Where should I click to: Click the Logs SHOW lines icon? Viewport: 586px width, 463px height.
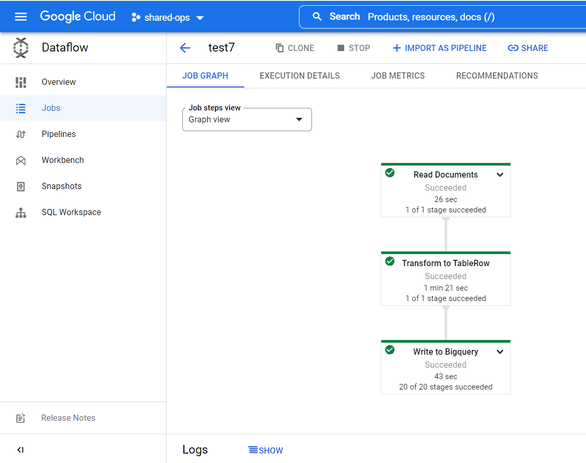[253, 450]
